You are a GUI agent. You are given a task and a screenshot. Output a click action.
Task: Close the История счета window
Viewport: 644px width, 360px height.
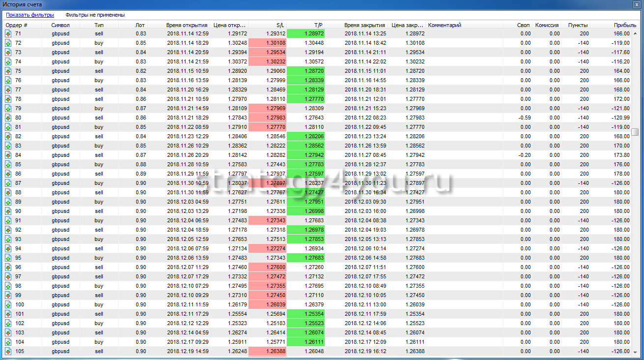point(636,4)
